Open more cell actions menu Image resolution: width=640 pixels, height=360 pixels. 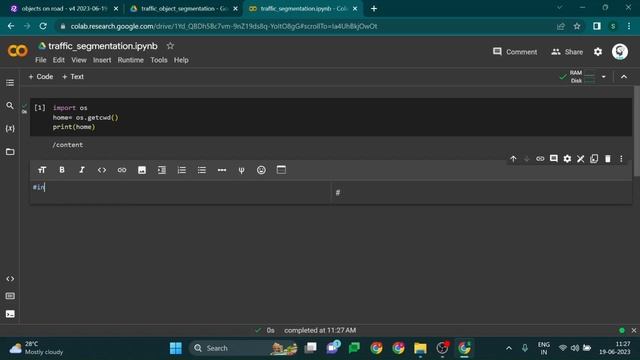pos(621,159)
